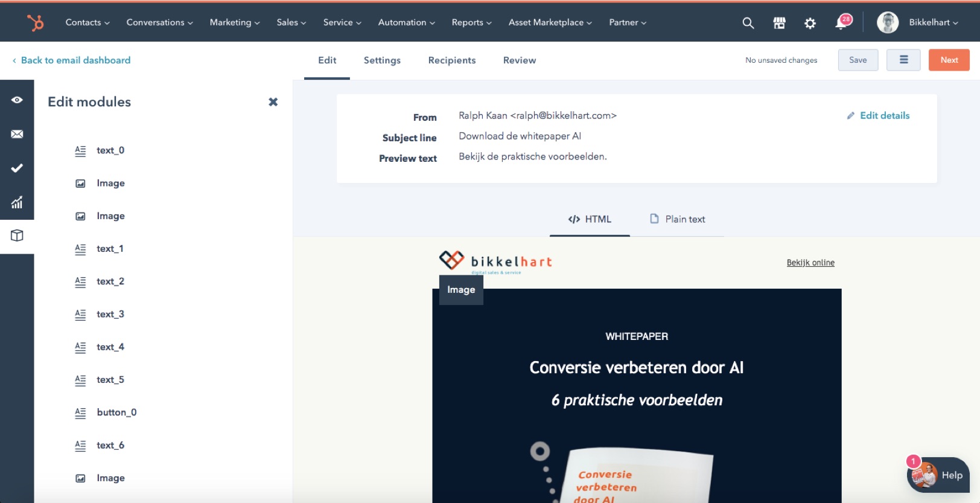Open the Bekijk online link

810,263
